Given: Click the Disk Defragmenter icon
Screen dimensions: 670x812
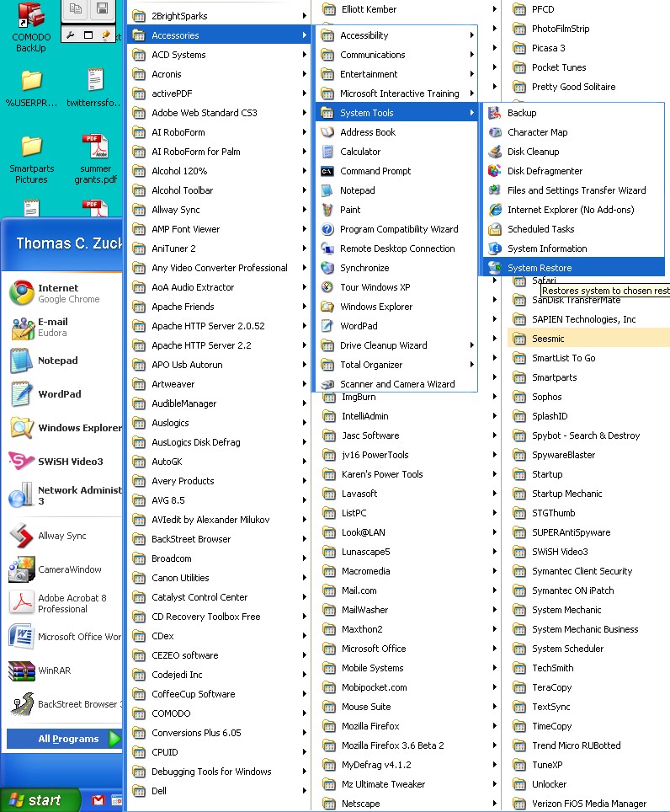Looking at the screenshot, I should [495, 171].
